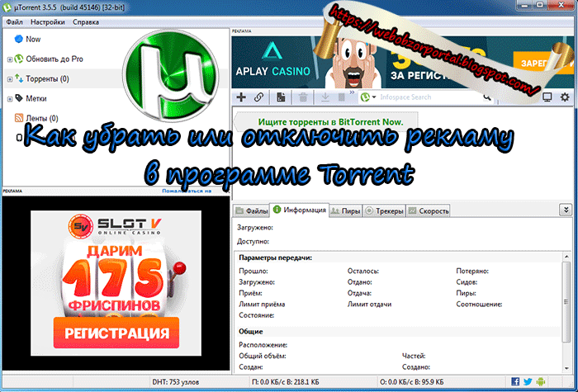This screenshot has width=578, height=392.
Task: Click the info panel scrollbar up arrow
Action: click(566, 257)
